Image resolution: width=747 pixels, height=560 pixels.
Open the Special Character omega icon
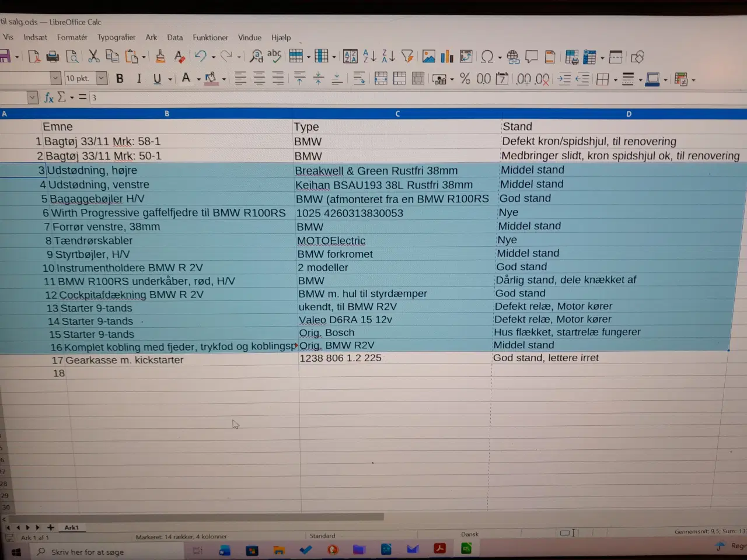point(487,57)
